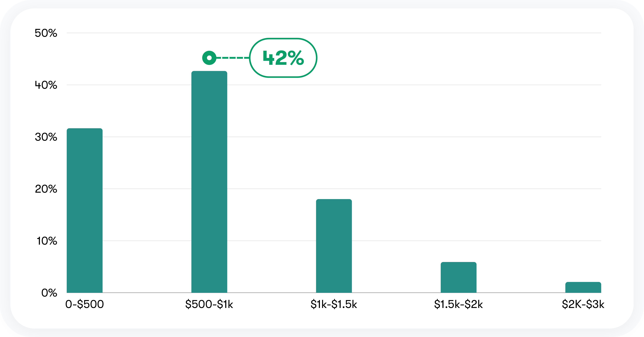Select the 0-$500 bar
Screen dimensions: 644x337
[x=85, y=210]
